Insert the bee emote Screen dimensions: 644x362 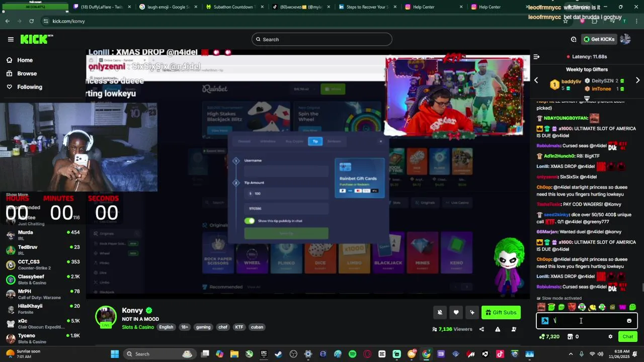592,307
